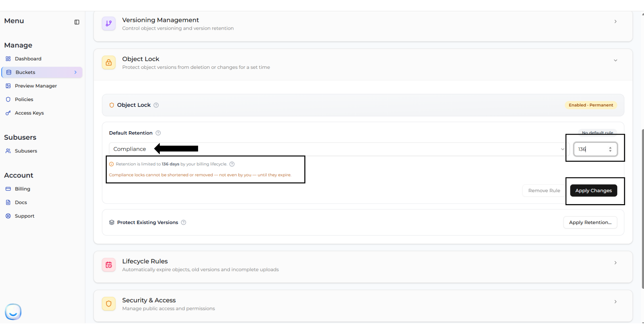Screen dimensions: 644x334
Task: Click the Versioning Management branch icon
Action: (109, 24)
